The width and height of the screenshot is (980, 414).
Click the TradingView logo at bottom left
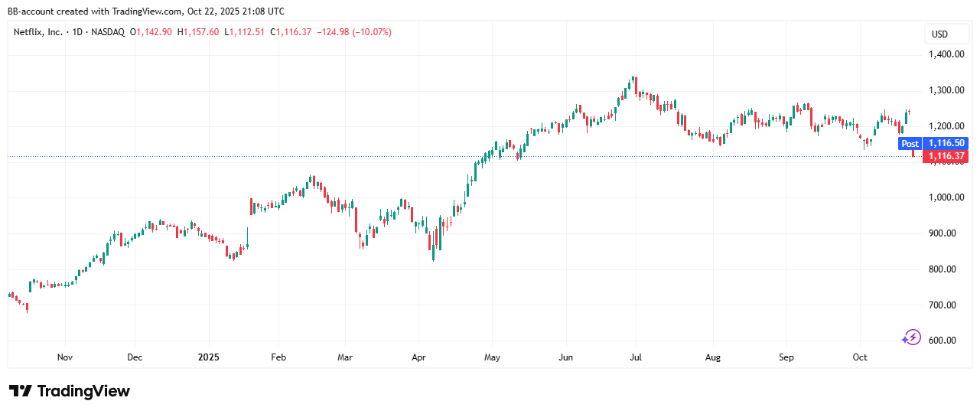(x=70, y=391)
